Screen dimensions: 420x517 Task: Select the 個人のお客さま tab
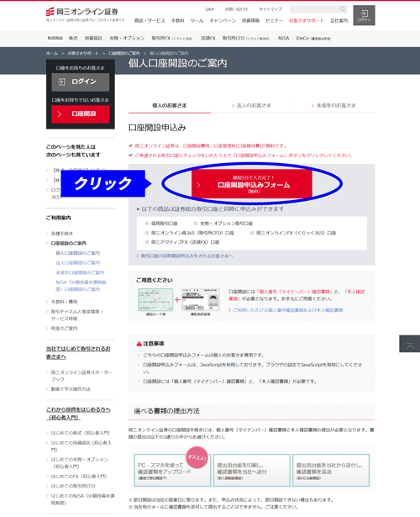[x=170, y=106]
